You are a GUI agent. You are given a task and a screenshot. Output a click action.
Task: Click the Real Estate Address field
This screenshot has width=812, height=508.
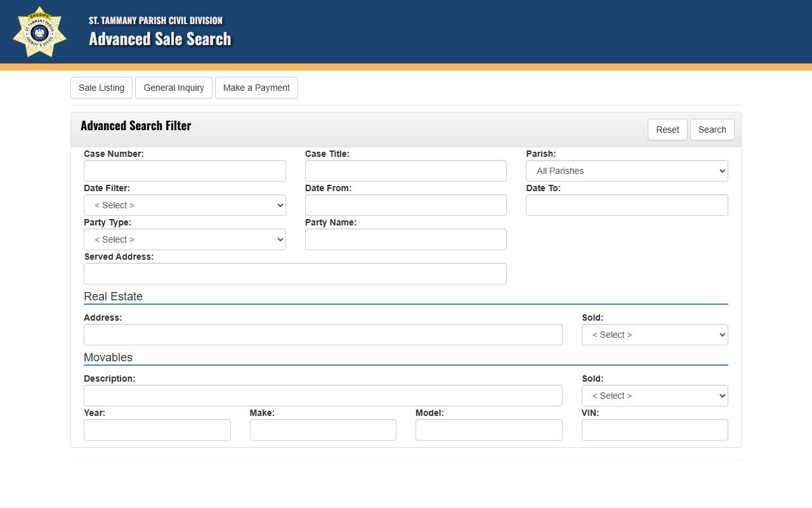click(323, 335)
